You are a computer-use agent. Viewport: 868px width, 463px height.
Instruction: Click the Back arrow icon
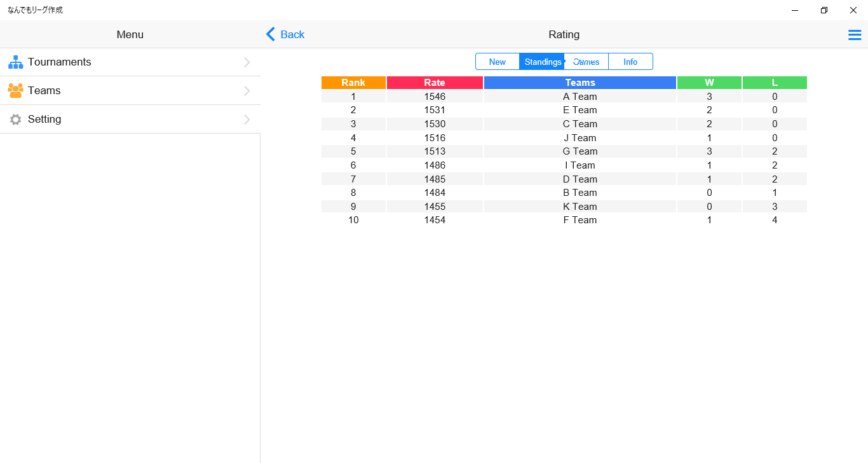coord(271,34)
